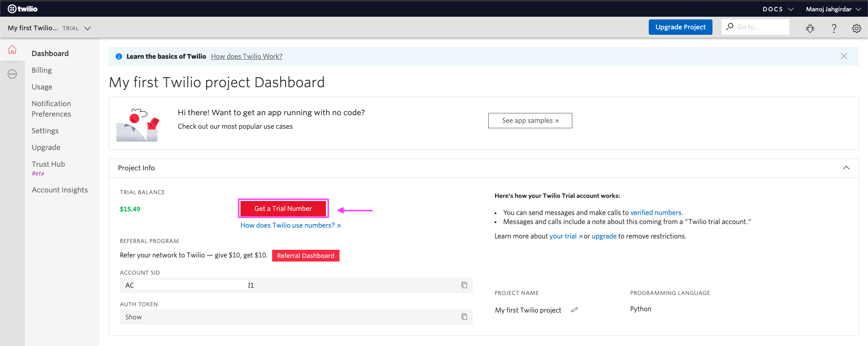Image resolution: width=868 pixels, height=346 pixels.
Task: Open the debugger bug icon
Action: [x=810, y=28]
